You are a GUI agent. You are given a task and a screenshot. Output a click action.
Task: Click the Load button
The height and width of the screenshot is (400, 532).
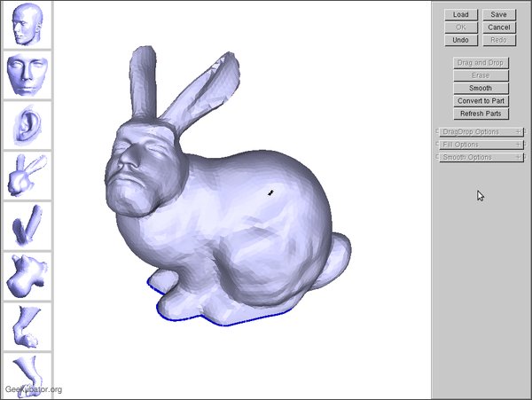(x=461, y=14)
